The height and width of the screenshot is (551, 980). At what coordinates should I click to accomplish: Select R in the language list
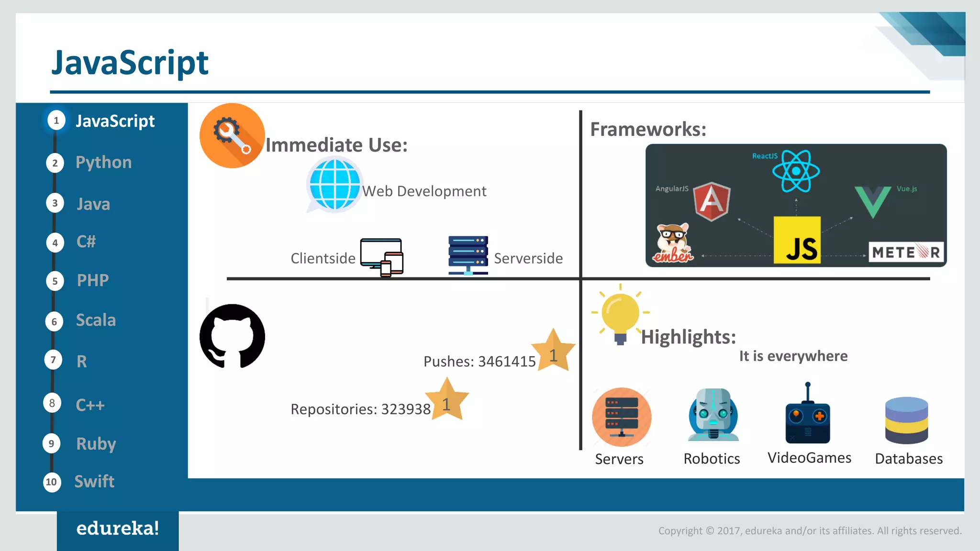[x=82, y=362]
